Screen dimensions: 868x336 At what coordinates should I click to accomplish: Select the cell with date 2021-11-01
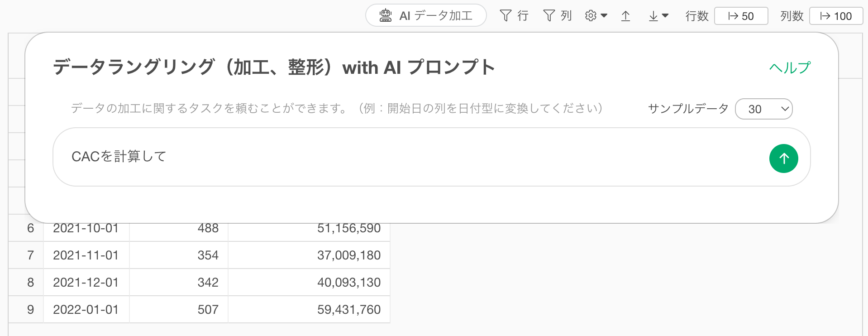(86, 255)
